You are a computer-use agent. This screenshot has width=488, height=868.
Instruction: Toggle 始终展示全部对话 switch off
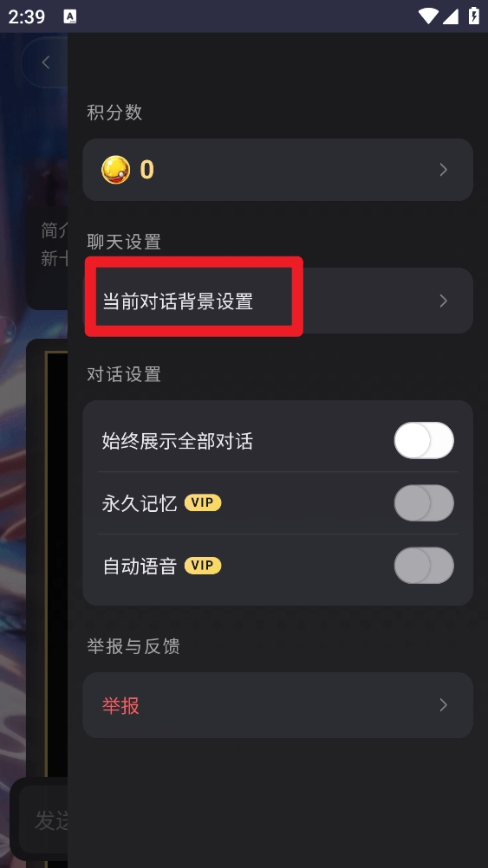point(424,441)
